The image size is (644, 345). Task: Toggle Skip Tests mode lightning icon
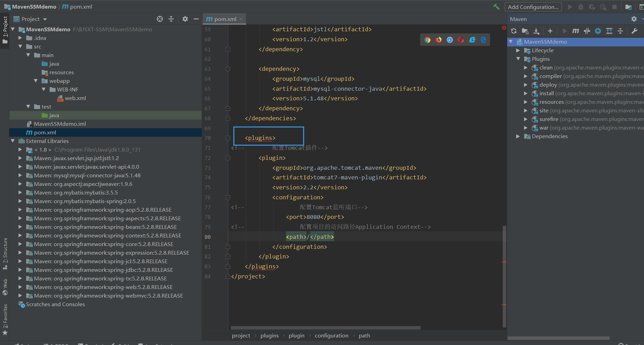[x=598, y=31]
